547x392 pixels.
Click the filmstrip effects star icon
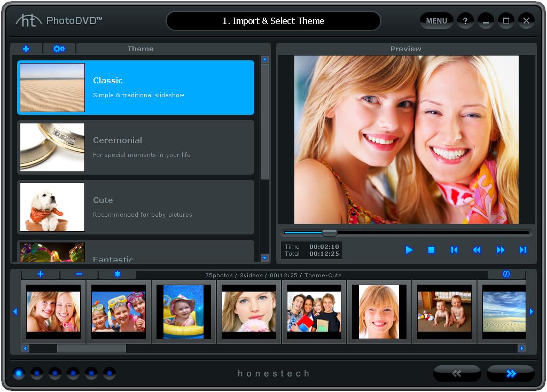pos(118,274)
